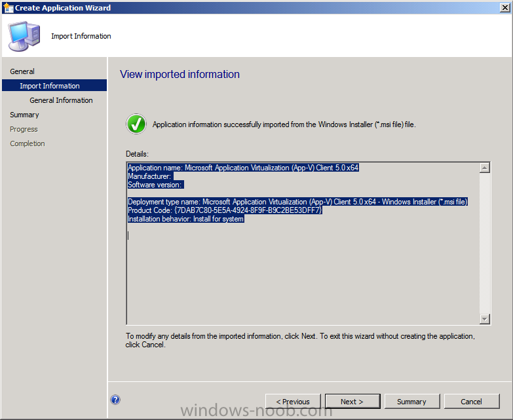Click the wizard title bar icon

[8, 7]
